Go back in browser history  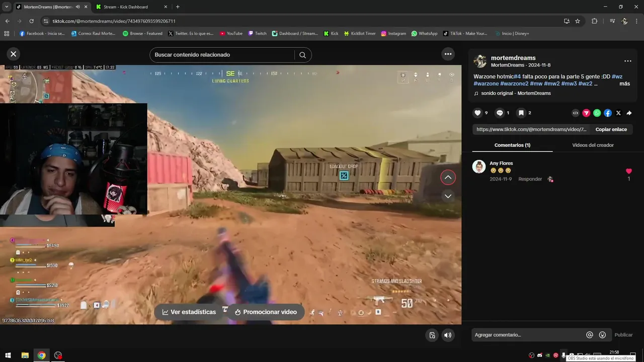coord(7,21)
